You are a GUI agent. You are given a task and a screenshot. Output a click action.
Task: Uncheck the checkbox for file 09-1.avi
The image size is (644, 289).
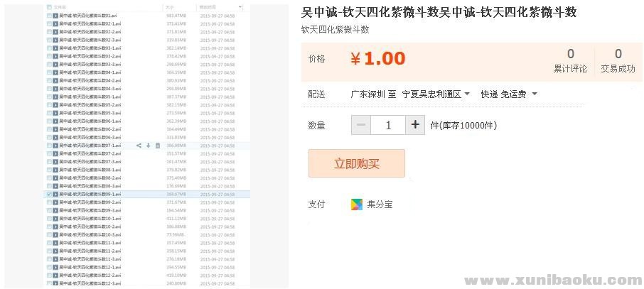click(48, 194)
